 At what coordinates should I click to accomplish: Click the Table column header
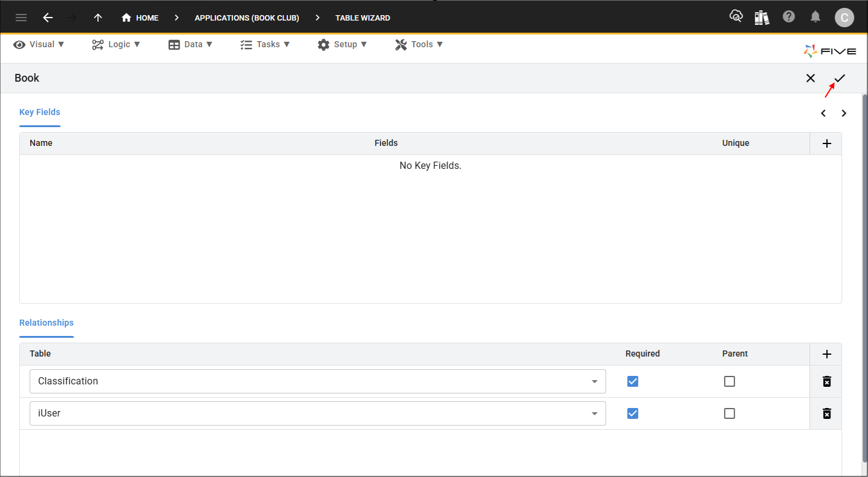40,354
